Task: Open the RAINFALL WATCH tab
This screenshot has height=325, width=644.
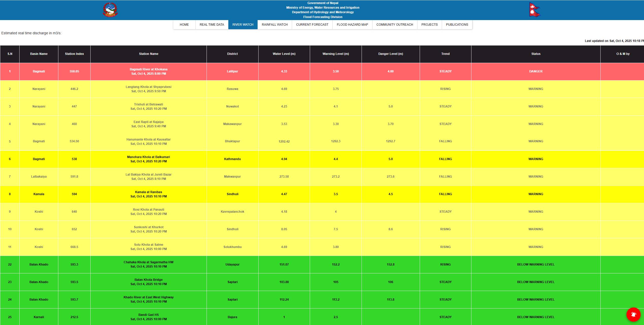Action: click(x=275, y=25)
